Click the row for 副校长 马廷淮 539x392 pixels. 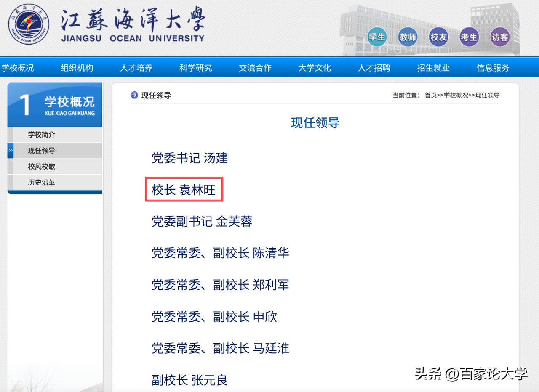(x=220, y=349)
